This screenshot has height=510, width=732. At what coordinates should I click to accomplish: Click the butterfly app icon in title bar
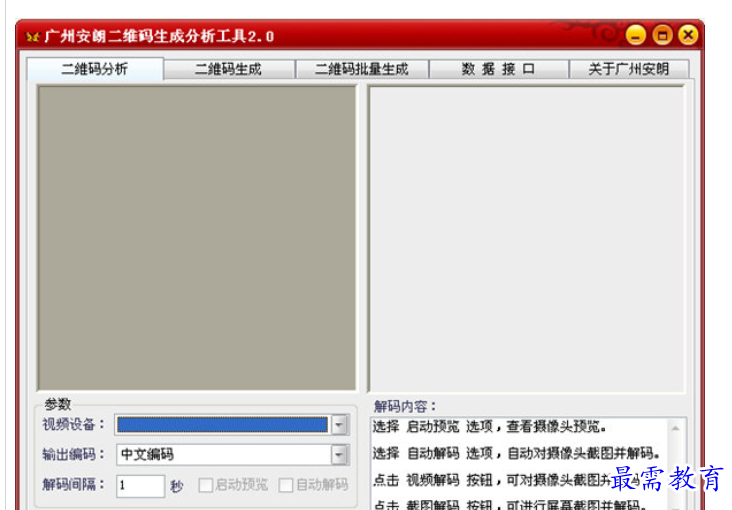33,36
